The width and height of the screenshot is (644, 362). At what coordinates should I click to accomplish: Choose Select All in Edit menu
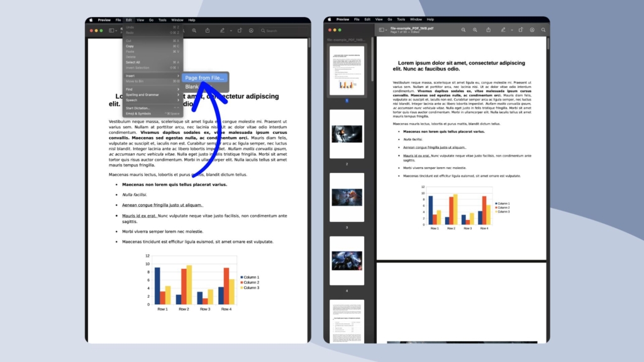point(152,62)
